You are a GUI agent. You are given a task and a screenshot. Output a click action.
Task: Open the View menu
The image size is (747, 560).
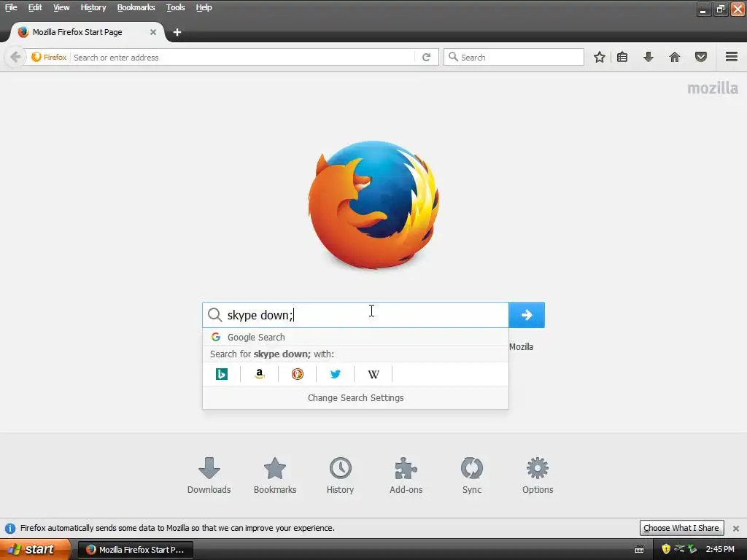coord(61,7)
